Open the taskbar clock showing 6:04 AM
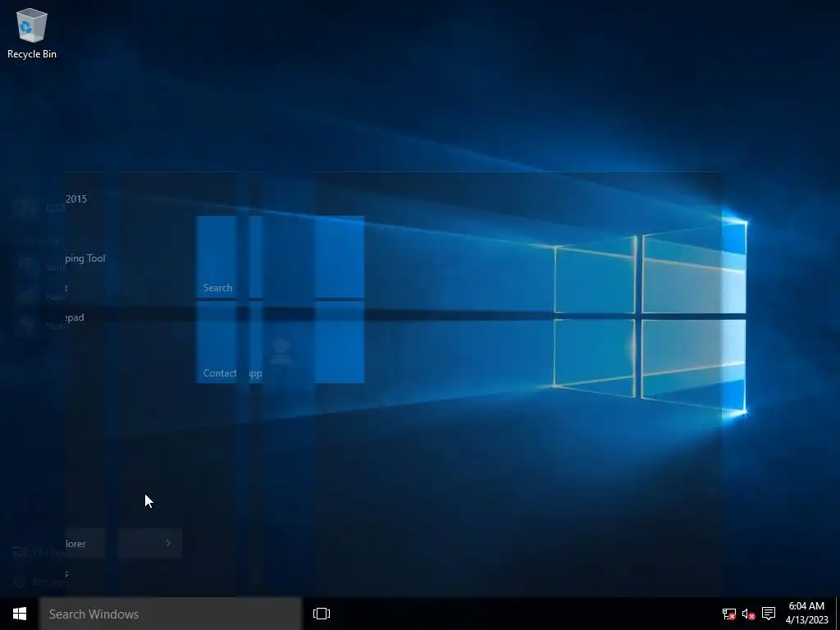Image resolution: width=840 pixels, height=630 pixels. 807,614
